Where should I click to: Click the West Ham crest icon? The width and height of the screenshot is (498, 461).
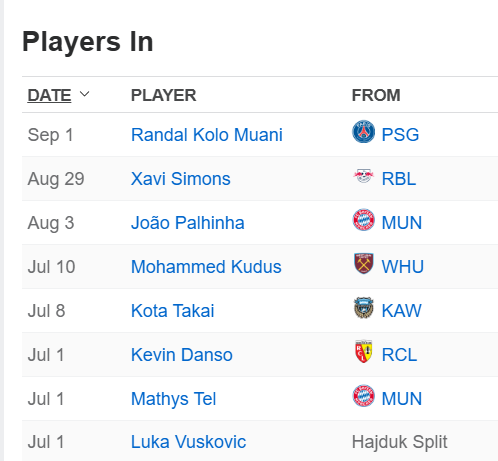pyautogui.click(x=364, y=264)
